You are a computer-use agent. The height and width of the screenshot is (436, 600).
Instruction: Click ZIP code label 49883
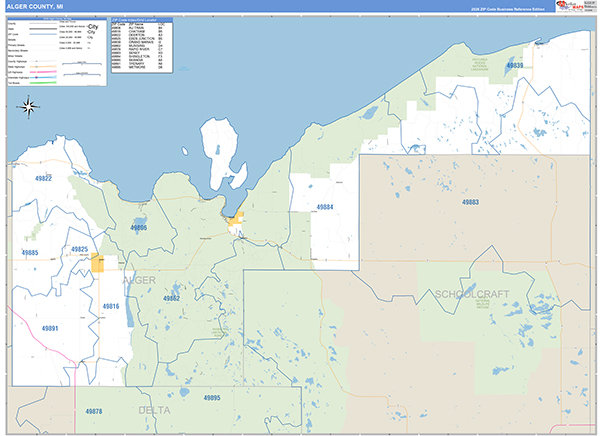pyautogui.click(x=470, y=202)
